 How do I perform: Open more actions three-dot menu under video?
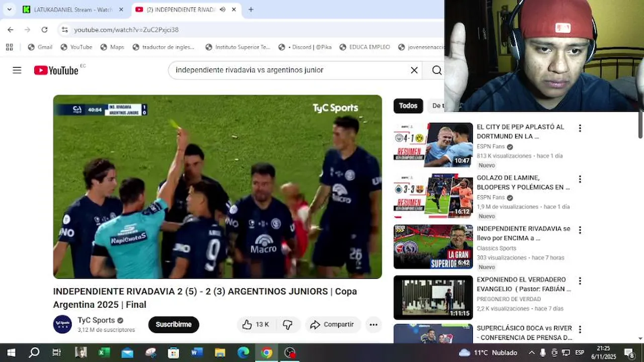[373, 325]
